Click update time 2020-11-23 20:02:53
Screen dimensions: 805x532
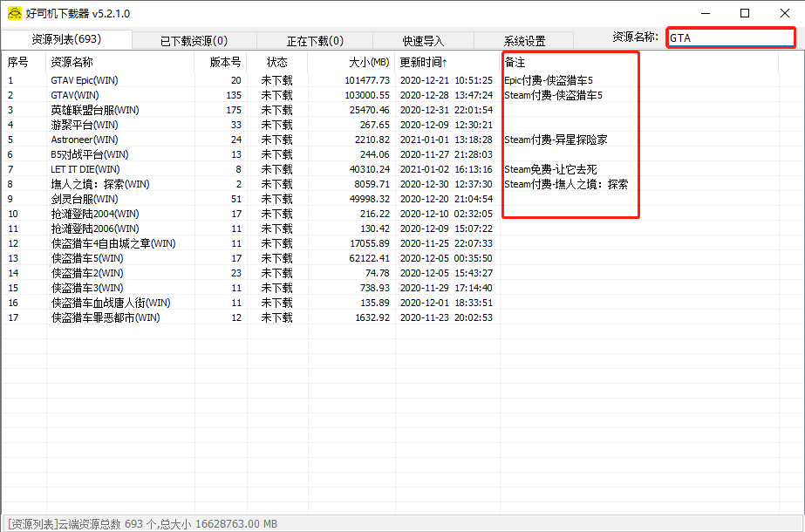click(x=447, y=317)
